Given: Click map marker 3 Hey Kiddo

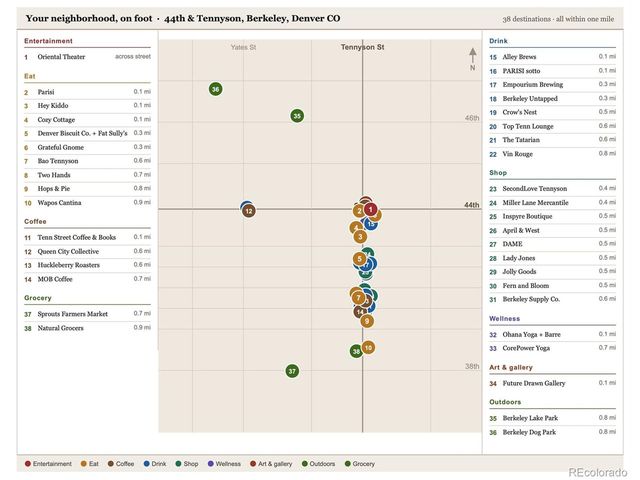Looking at the screenshot, I should (360, 237).
